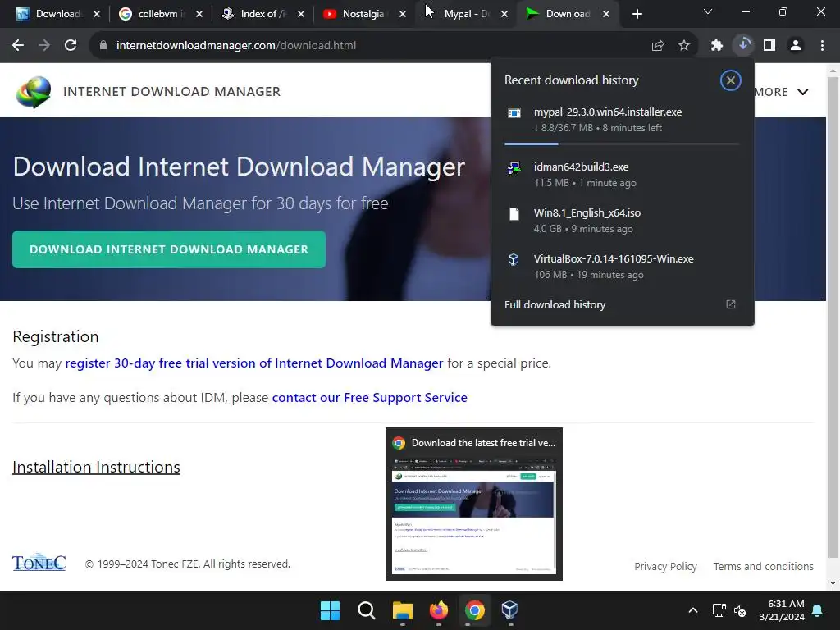Click the VirtualBox installer file icon

point(514,260)
